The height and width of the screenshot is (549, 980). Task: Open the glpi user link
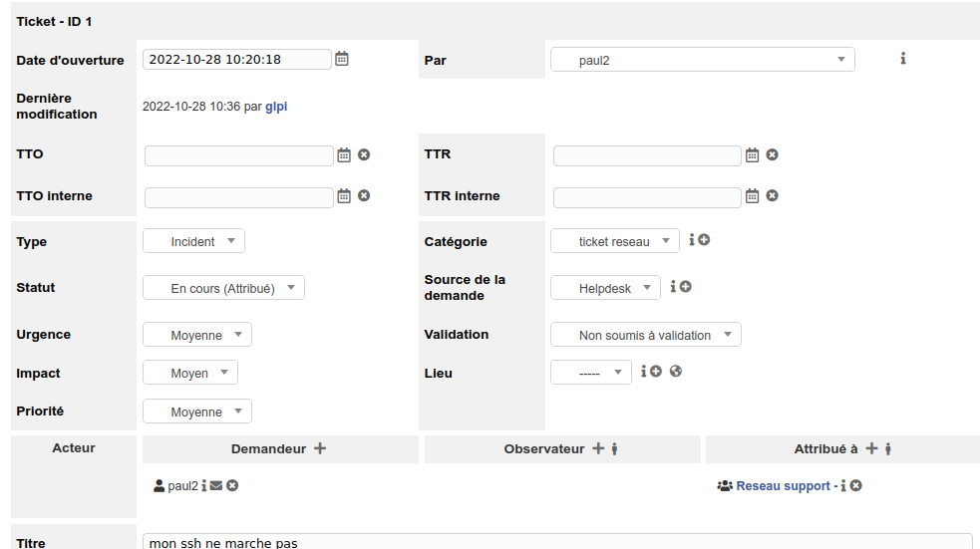point(276,107)
